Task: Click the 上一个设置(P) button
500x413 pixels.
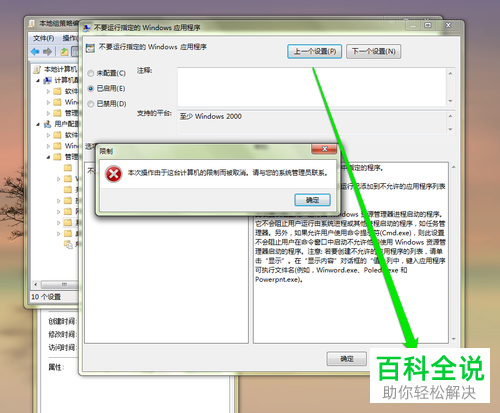Action: click(x=314, y=51)
